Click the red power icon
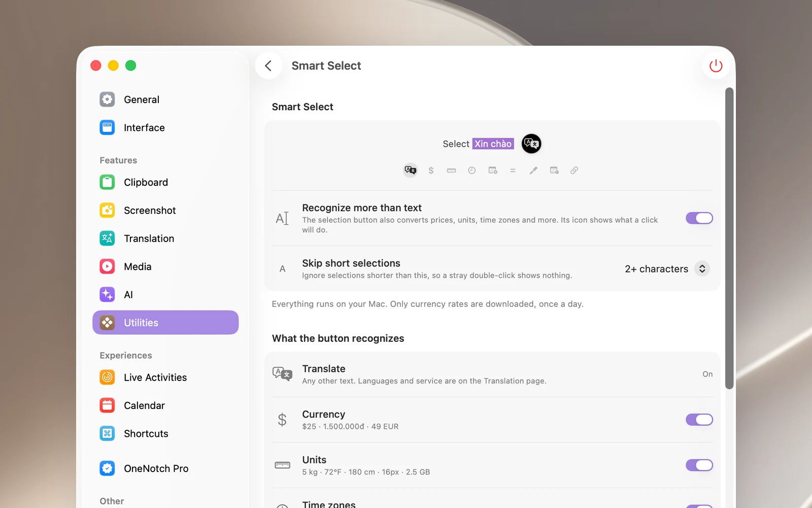The image size is (812, 508). (x=716, y=66)
